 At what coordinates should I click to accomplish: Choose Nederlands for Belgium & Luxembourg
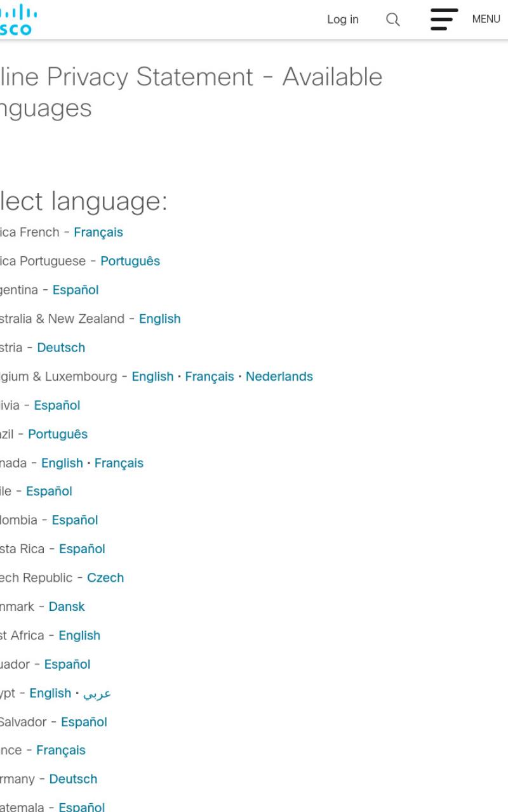[279, 376]
